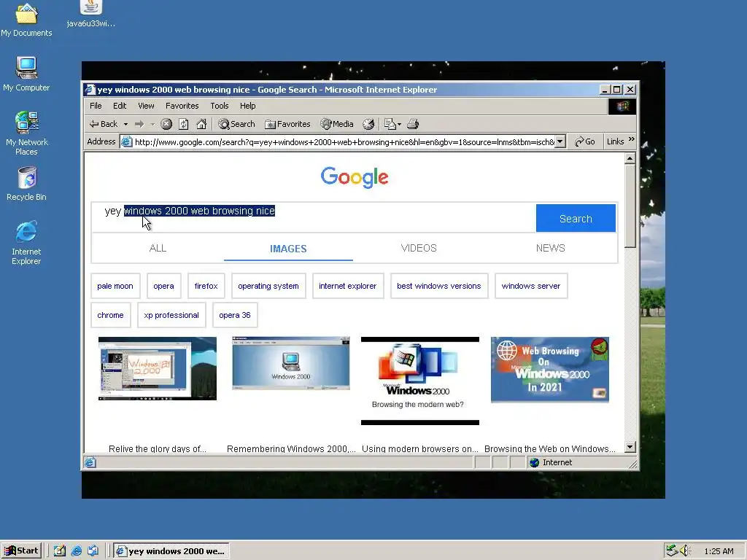This screenshot has height=560, width=747.
Task: Open the Favorites menu
Action: (182, 106)
